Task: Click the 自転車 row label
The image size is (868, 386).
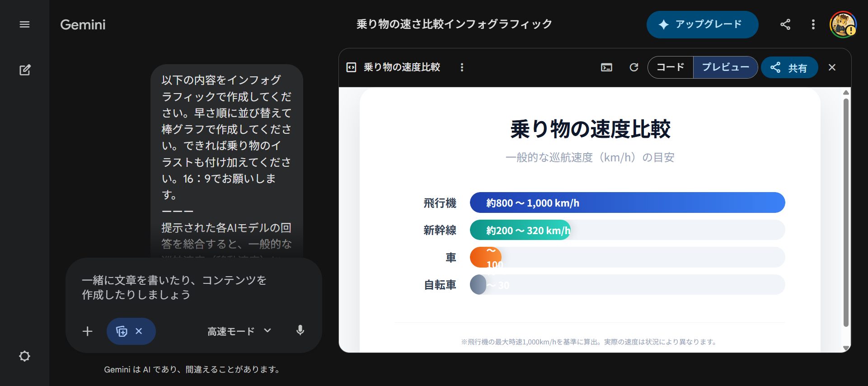Action: 440,285
